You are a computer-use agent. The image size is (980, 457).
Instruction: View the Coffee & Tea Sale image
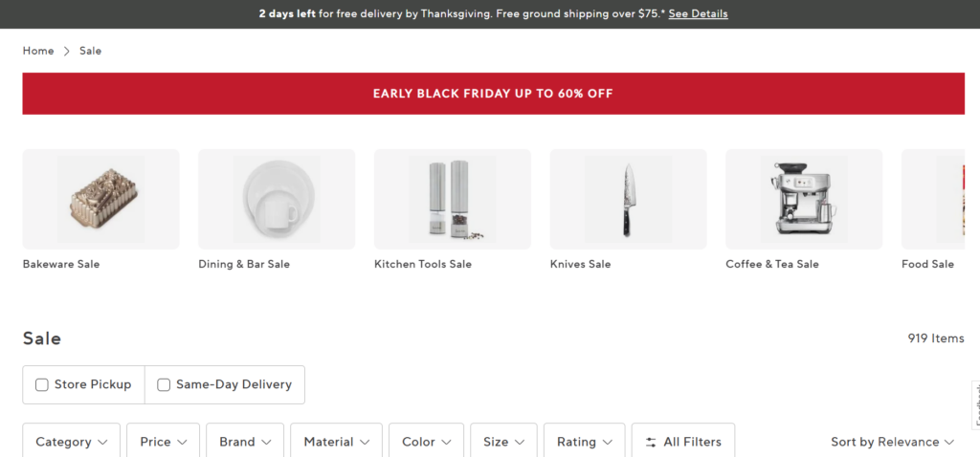(x=804, y=199)
